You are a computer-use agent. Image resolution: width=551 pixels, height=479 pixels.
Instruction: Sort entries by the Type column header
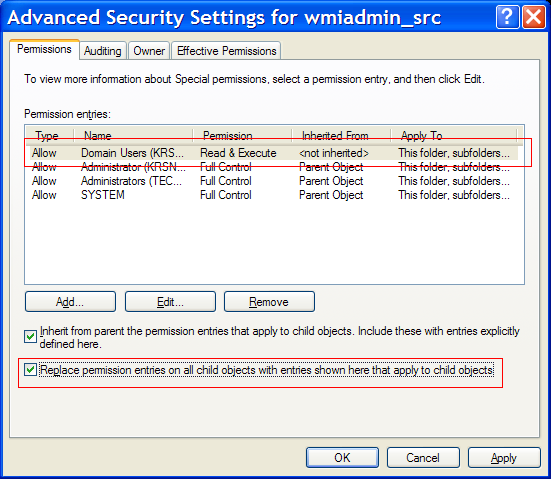[50, 135]
